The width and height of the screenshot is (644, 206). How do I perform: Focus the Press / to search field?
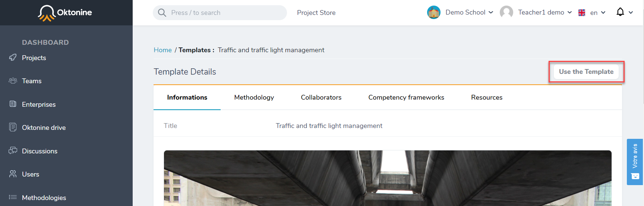tap(220, 13)
